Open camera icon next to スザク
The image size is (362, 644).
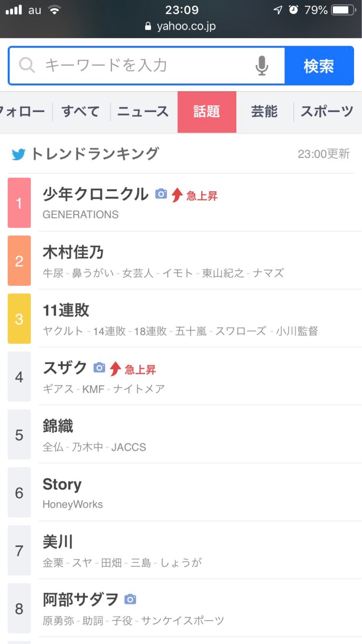click(99, 368)
